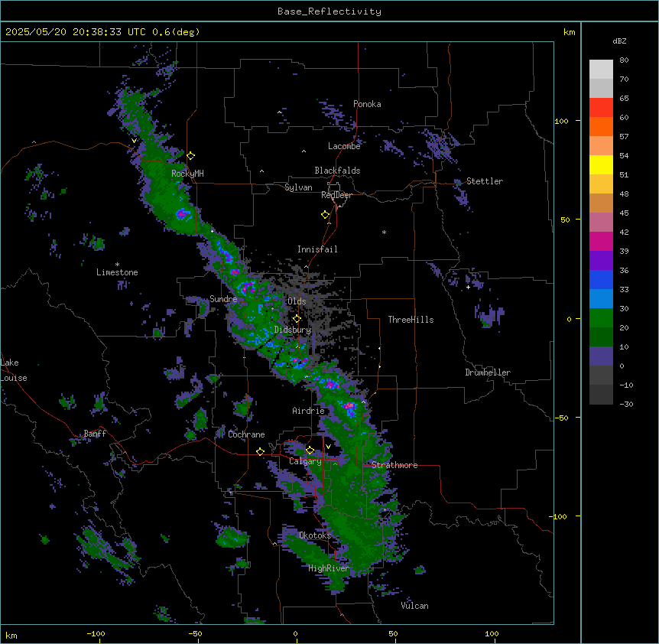The height and width of the screenshot is (644, 659).
Task: Click the Cochrane town label
Action: pos(246,434)
